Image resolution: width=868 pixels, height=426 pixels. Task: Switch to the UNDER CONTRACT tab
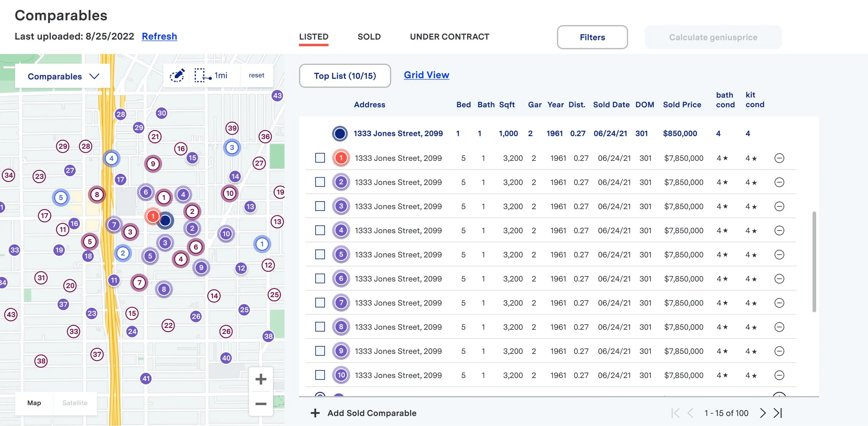point(449,37)
